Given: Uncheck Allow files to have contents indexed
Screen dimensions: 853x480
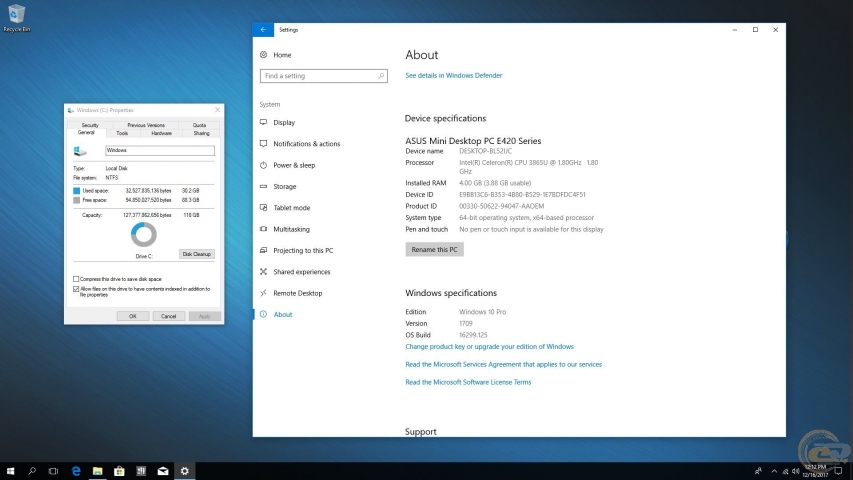Looking at the screenshot, I should tap(76, 290).
